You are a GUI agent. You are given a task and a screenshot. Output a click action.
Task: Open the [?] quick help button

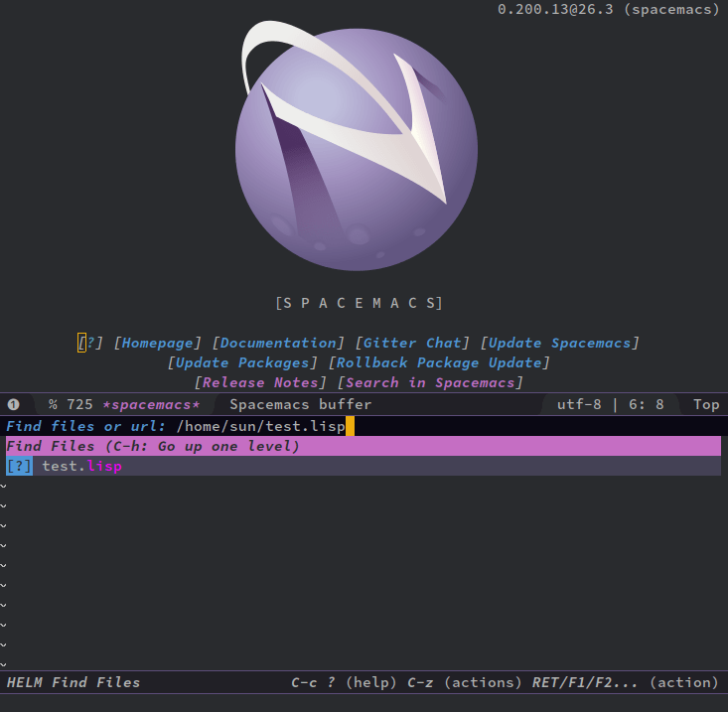90,343
